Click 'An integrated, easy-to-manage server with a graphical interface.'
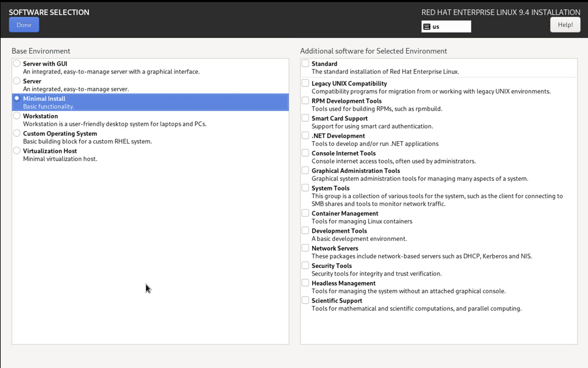Image resolution: width=588 pixels, height=368 pixels. click(x=112, y=72)
